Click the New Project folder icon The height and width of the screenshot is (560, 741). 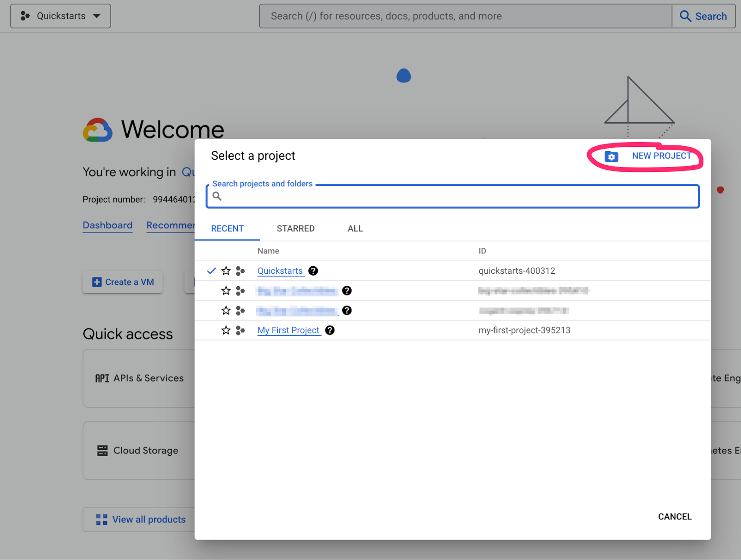point(612,156)
